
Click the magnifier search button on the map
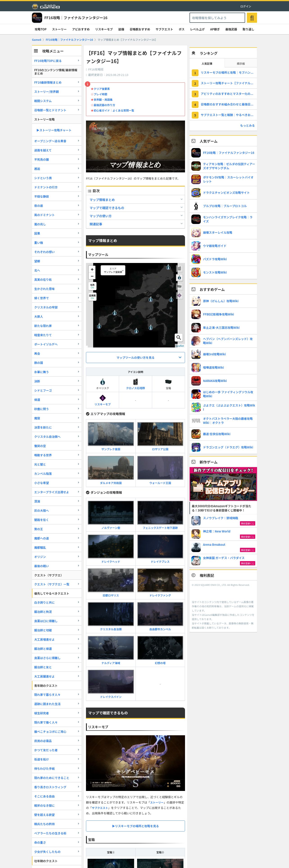[179, 337]
